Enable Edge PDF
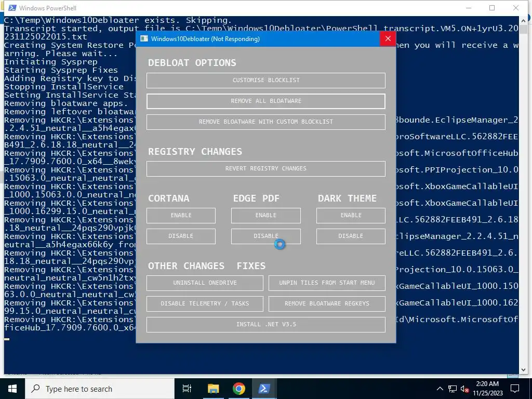 coord(265,216)
